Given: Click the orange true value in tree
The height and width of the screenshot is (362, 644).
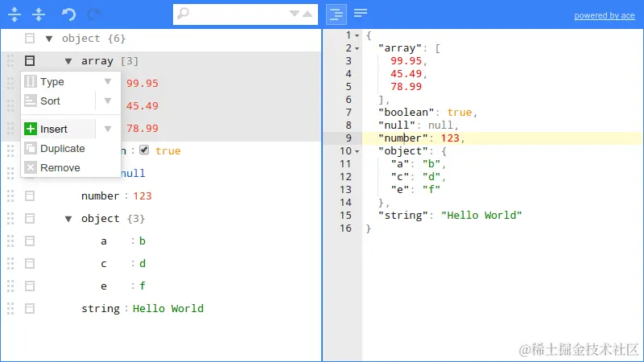Looking at the screenshot, I should 168,150.
